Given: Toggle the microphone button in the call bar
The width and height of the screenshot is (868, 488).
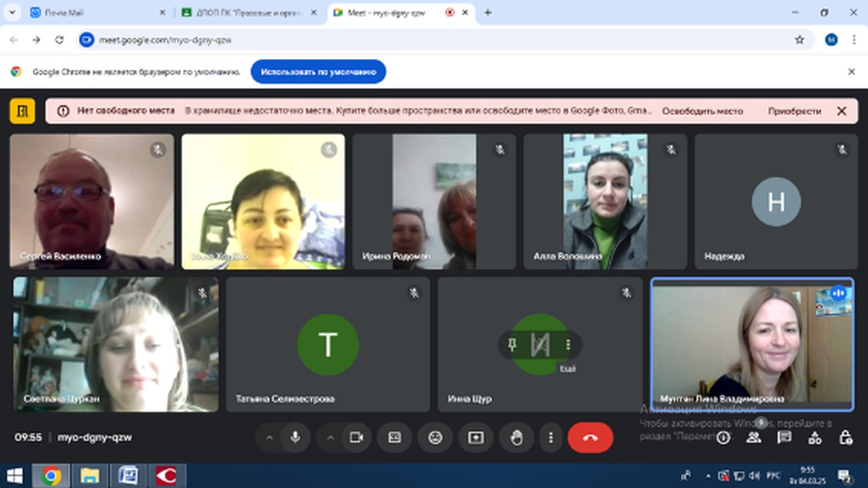Looking at the screenshot, I should tap(295, 438).
